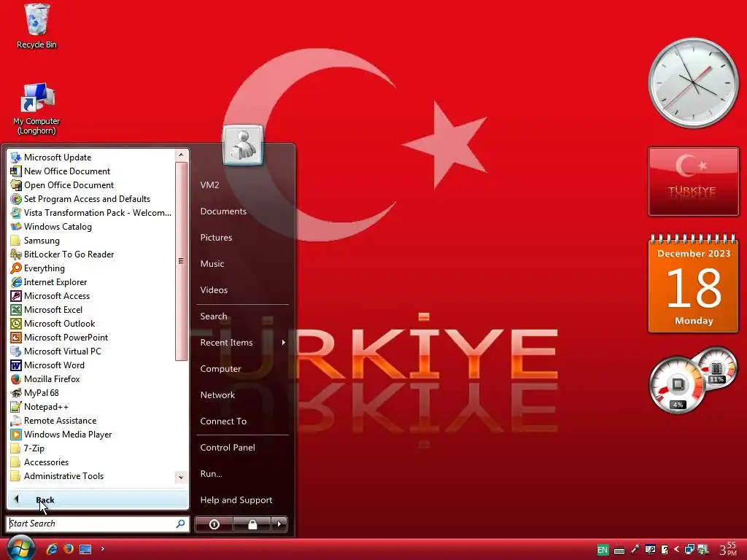Open on-screen keyboard tray icon
The image size is (747, 560).
[x=619, y=551]
